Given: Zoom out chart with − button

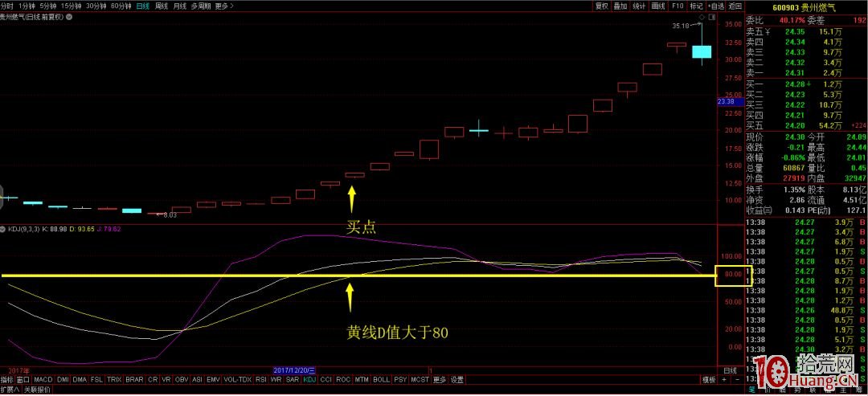Looking at the screenshot, I should (x=737, y=379).
